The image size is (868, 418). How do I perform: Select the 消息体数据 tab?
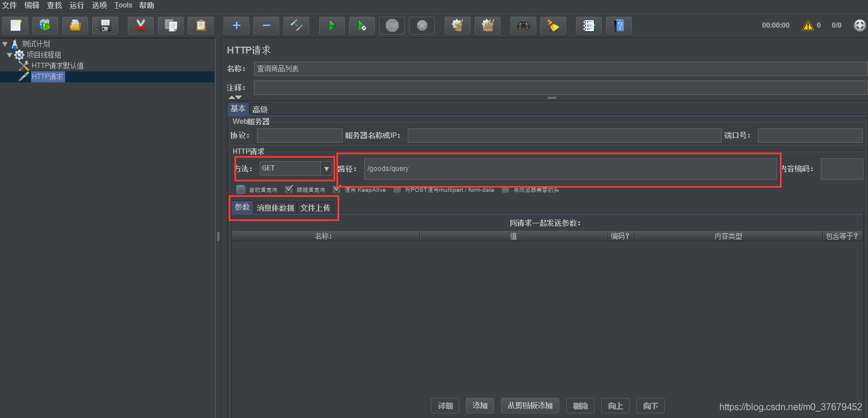[x=275, y=207]
